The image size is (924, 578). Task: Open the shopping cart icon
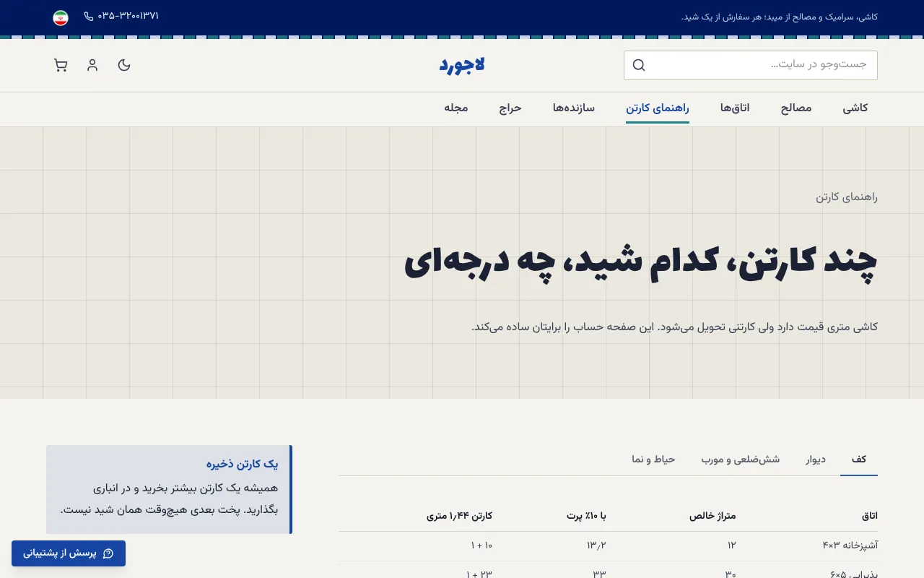click(61, 65)
